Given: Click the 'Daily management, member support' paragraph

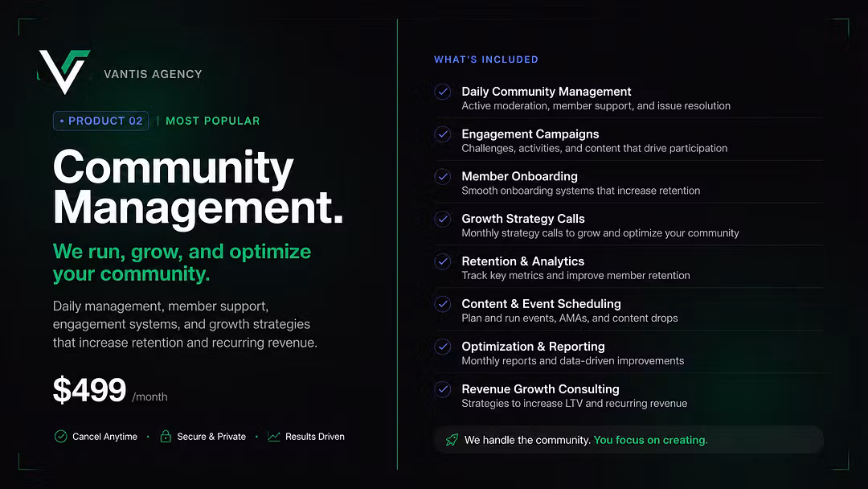Looking at the screenshot, I should tap(185, 324).
